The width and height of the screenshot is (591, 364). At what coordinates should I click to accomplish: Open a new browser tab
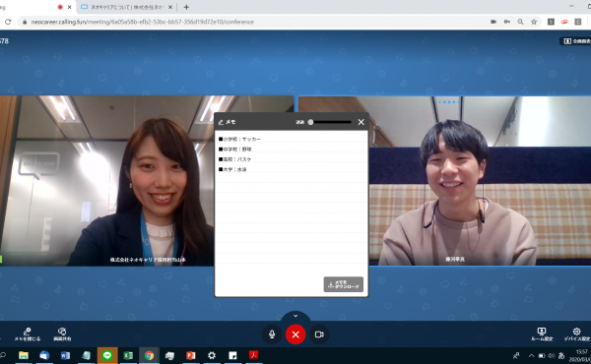click(x=186, y=7)
